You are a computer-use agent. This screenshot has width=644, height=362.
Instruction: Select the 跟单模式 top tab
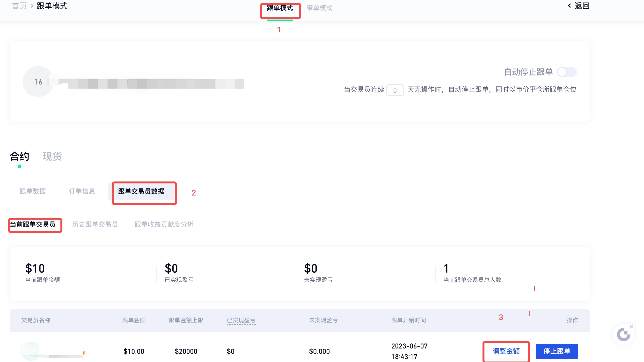pyautogui.click(x=280, y=8)
